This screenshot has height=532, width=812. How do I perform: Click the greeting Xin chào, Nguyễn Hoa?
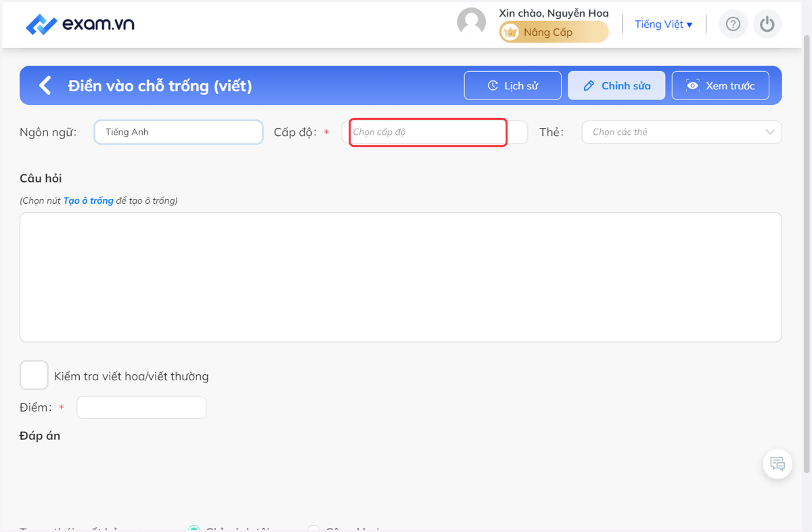554,13
